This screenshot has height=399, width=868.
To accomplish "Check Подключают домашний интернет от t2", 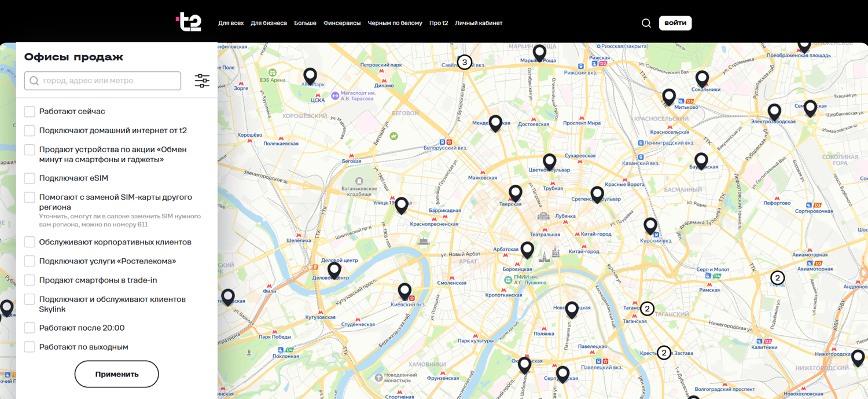I will click(x=30, y=130).
